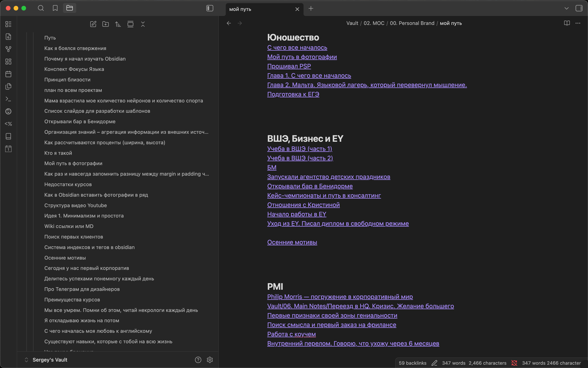This screenshot has height=368, width=588.
Task: Toggle the right sidebar
Action: click(x=579, y=8)
